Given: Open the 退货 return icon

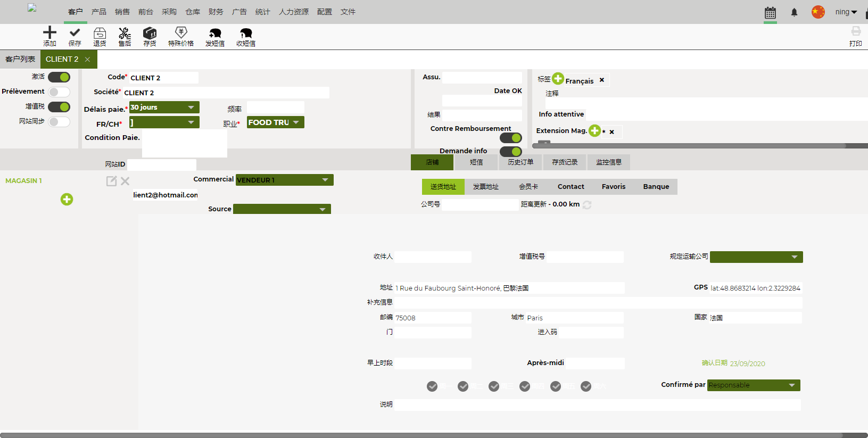Looking at the screenshot, I should 100,34.
